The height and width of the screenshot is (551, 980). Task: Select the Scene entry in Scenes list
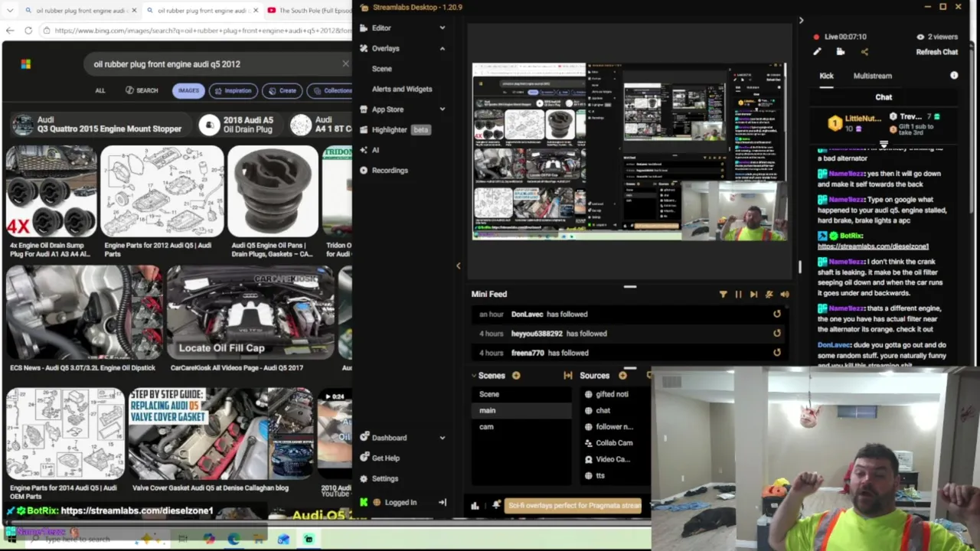click(521, 394)
